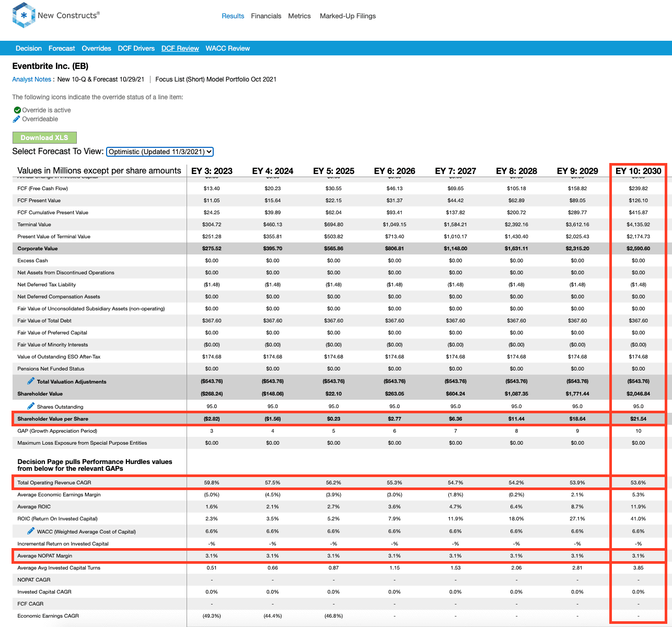Click the FCF Cumulative Present Value label
Viewport: 672px width, 627px height.
tap(53, 212)
